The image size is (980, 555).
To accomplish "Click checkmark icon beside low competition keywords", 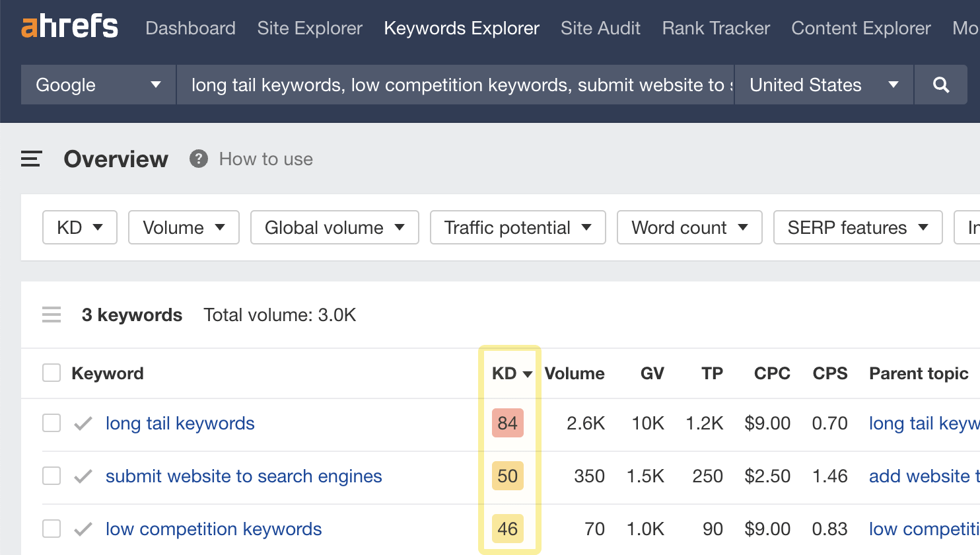I will (x=83, y=529).
